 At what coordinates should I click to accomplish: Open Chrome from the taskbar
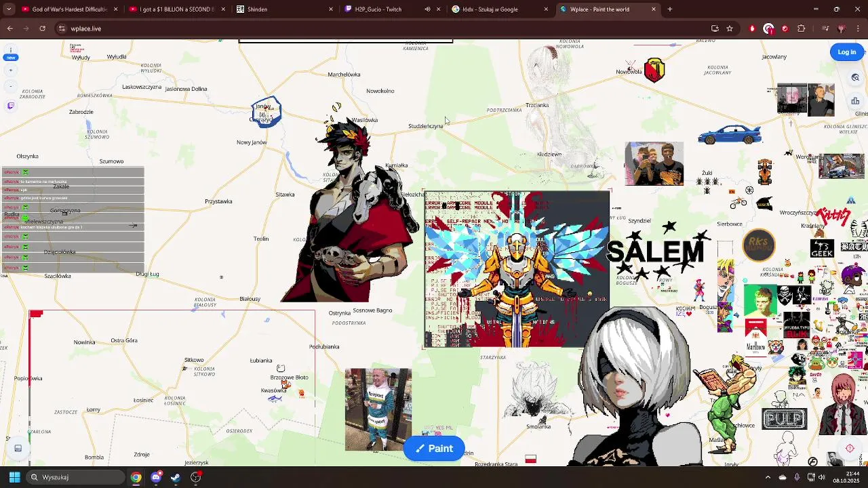pyautogui.click(x=136, y=477)
